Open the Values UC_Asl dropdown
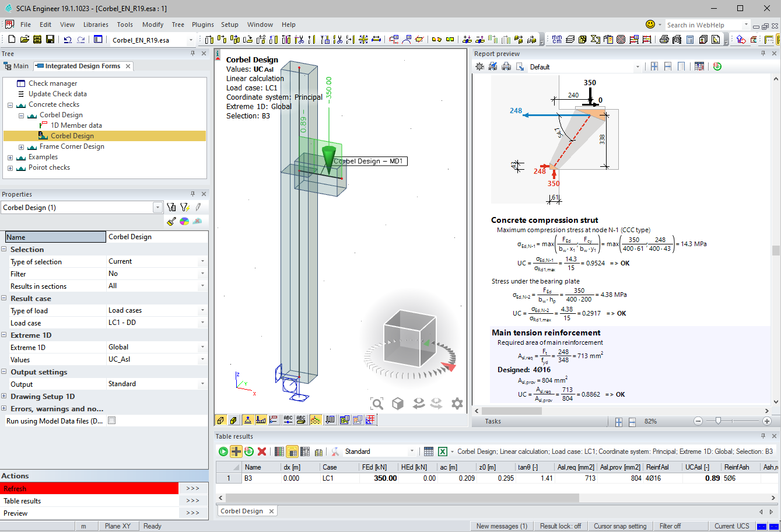 tap(202, 359)
